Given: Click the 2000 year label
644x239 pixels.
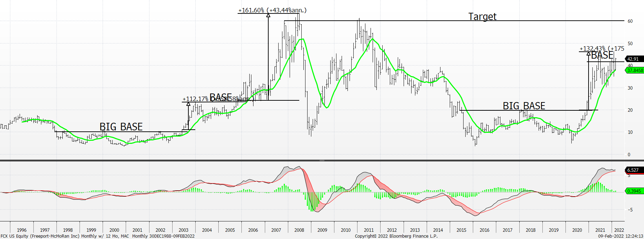Looking at the screenshot, I should pyautogui.click(x=114, y=230).
